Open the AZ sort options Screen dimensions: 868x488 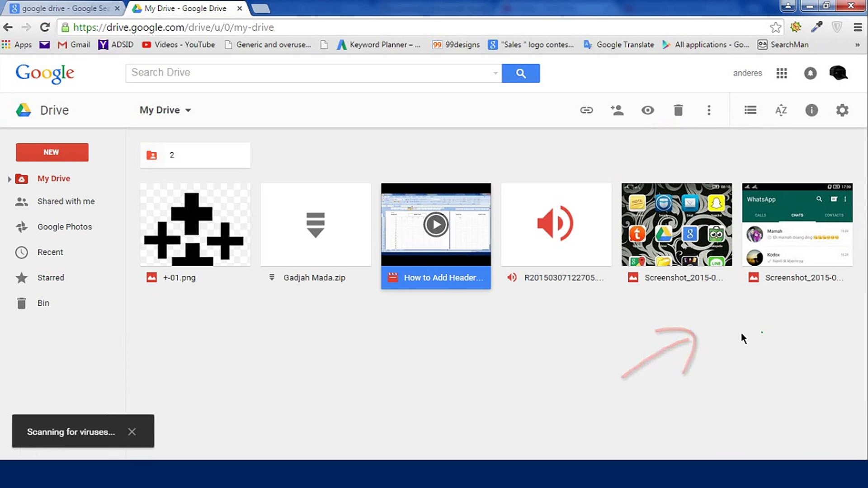tap(781, 110)
